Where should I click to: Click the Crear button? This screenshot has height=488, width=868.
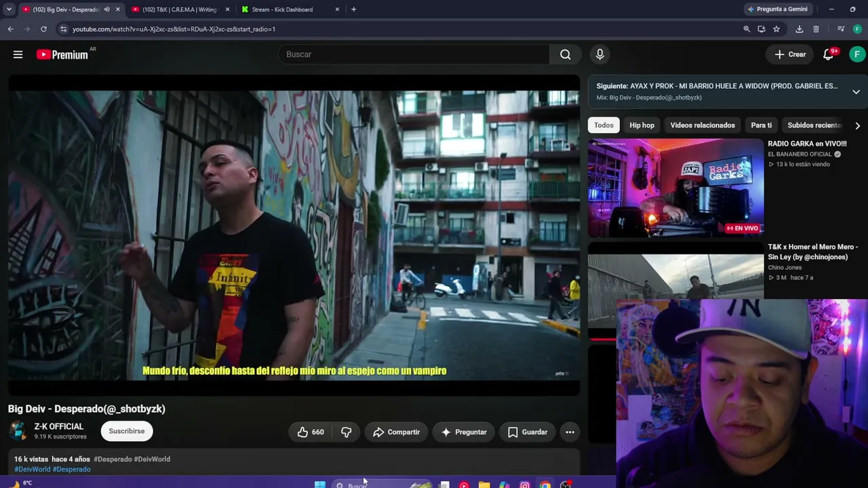pos(790,54)
